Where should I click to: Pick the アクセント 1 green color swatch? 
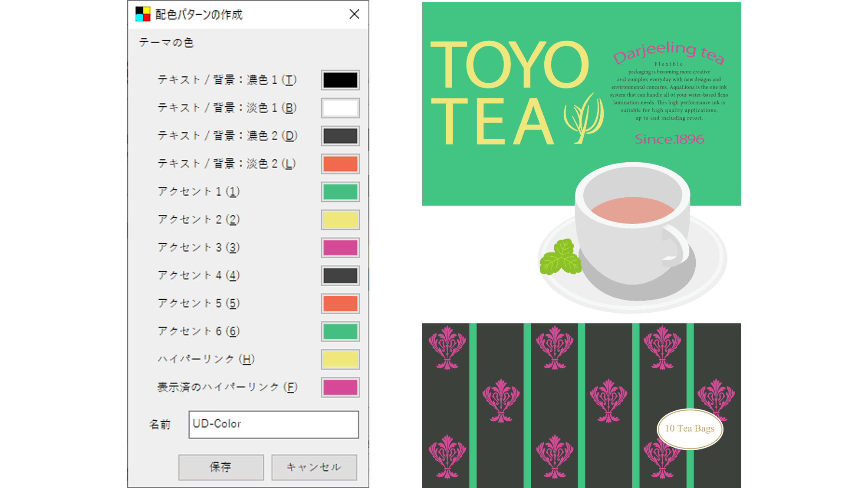pyautogui.click(x=340, y=192)
